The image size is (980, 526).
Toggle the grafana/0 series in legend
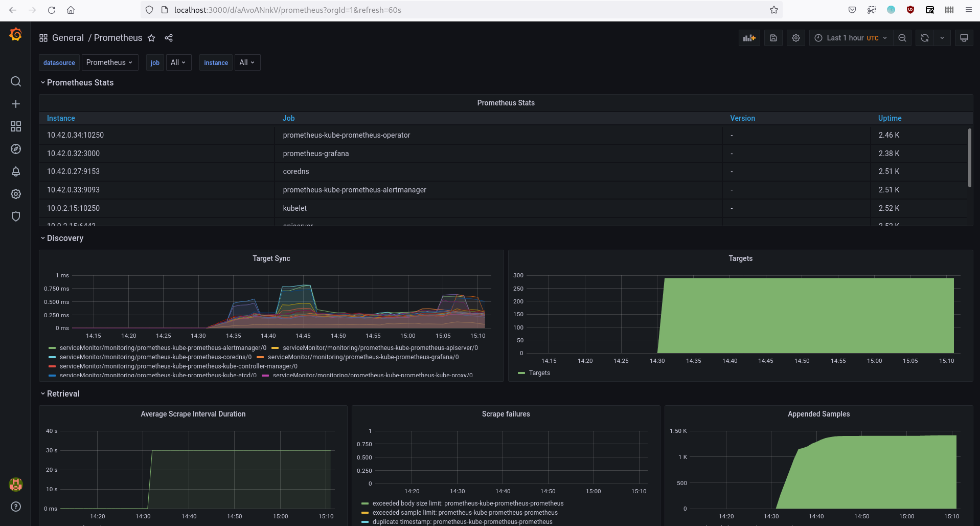click(x=363, y=357)
